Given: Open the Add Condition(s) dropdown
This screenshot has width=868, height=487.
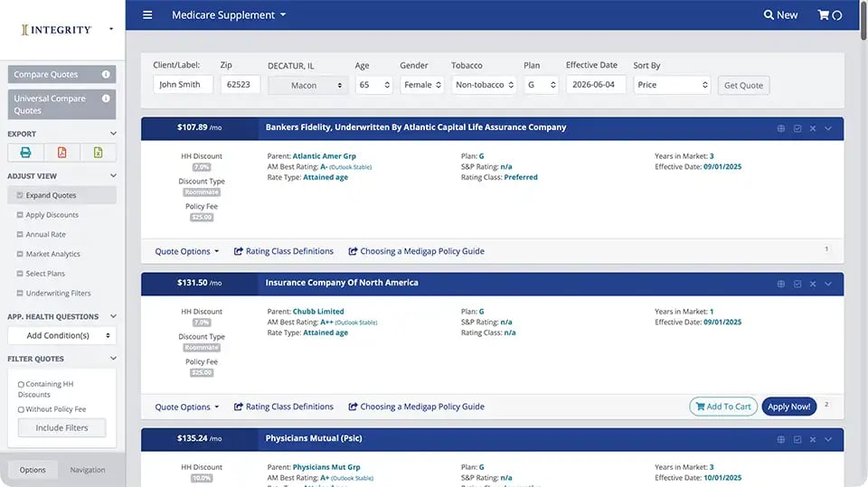Looking at the screenshot, I should pyautogui.click(x=62, y=335).
